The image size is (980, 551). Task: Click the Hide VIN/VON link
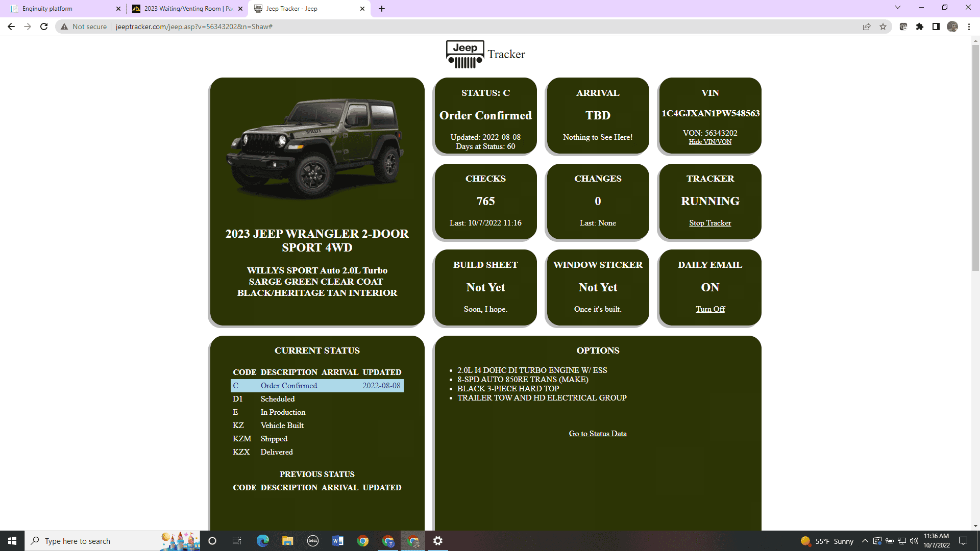[x=710, y=142]
